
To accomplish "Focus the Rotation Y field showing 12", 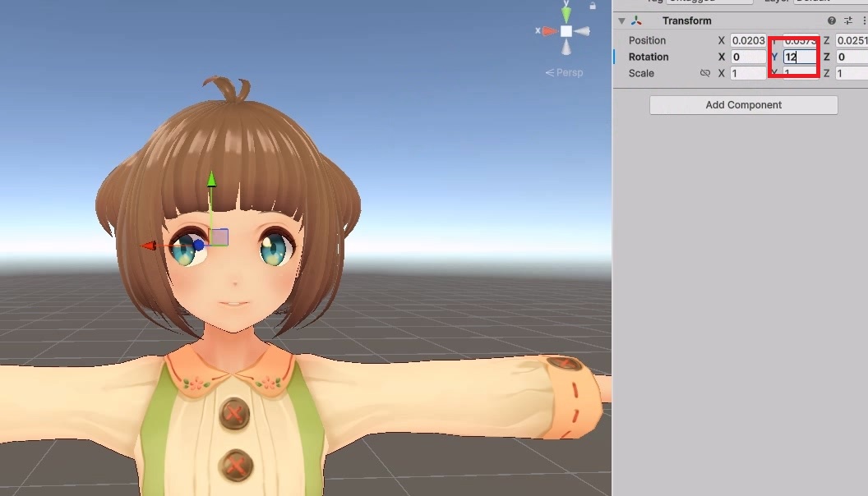I will [799, 57].
